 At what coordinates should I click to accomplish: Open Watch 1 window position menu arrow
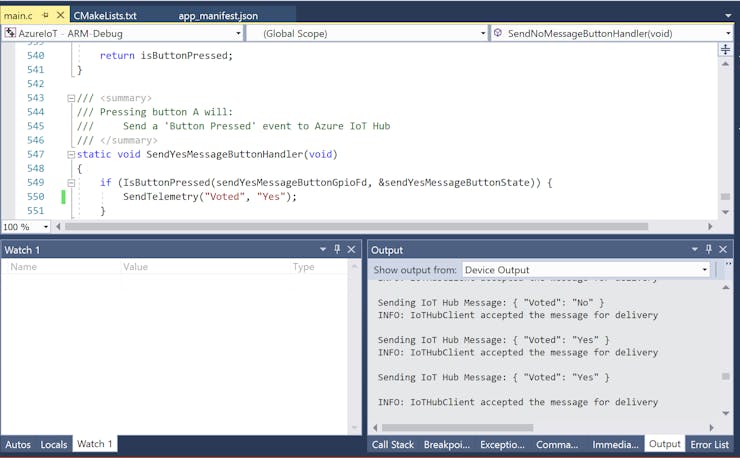[322, 249]
